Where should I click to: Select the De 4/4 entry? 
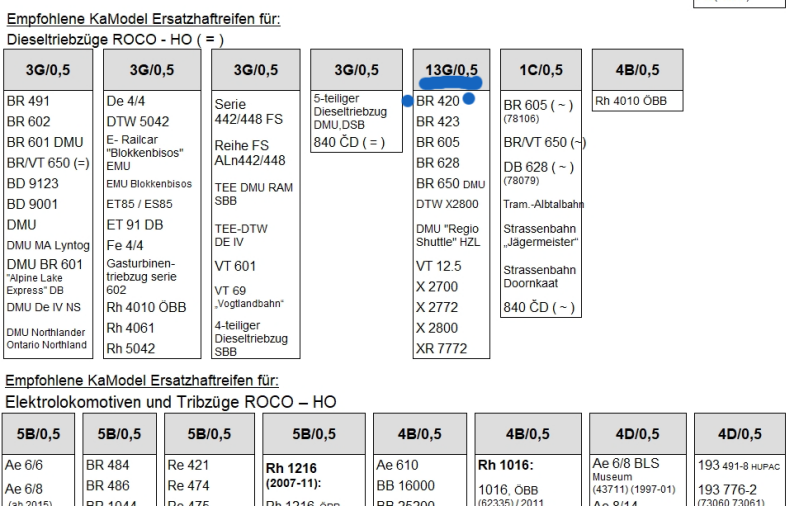(125, 101)
